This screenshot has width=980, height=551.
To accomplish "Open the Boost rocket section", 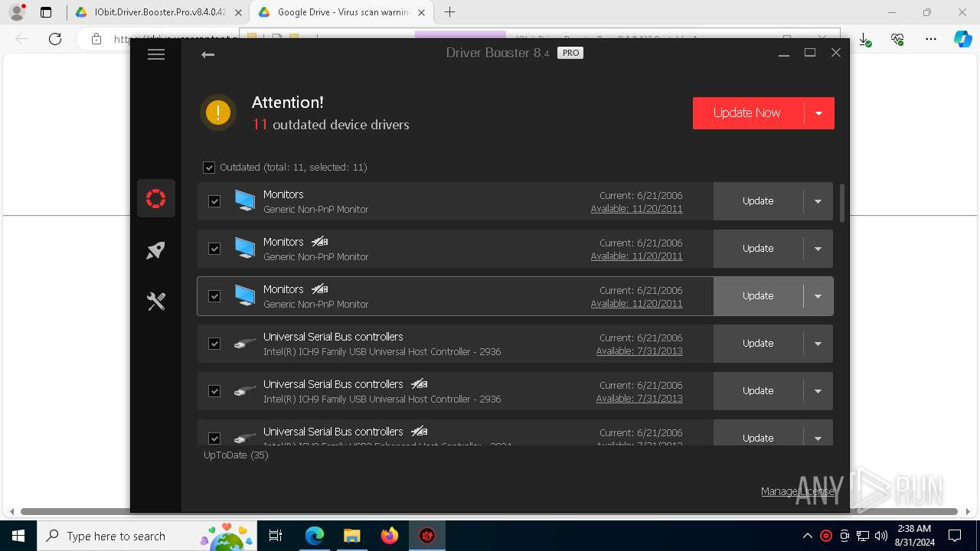I will point(156,250).
